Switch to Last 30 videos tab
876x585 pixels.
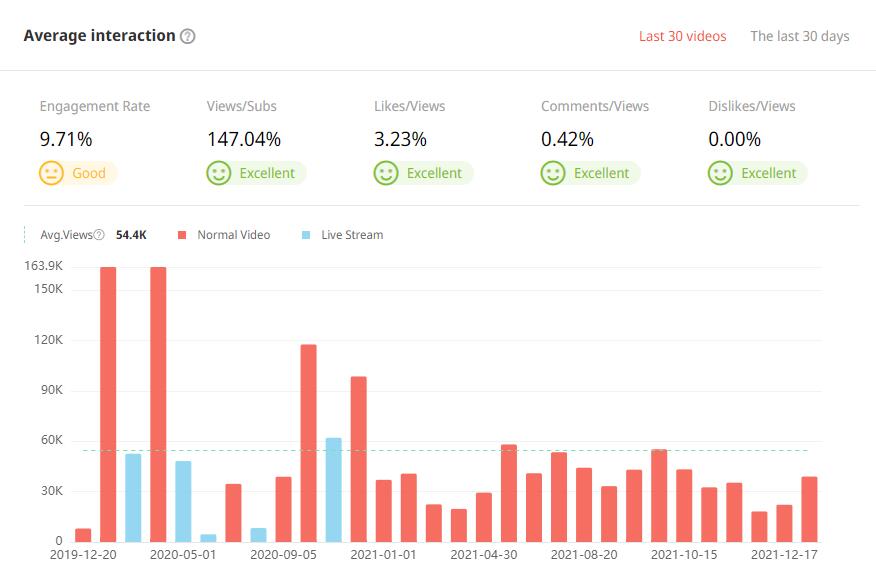pyautogui.click(x=682, y=36)
